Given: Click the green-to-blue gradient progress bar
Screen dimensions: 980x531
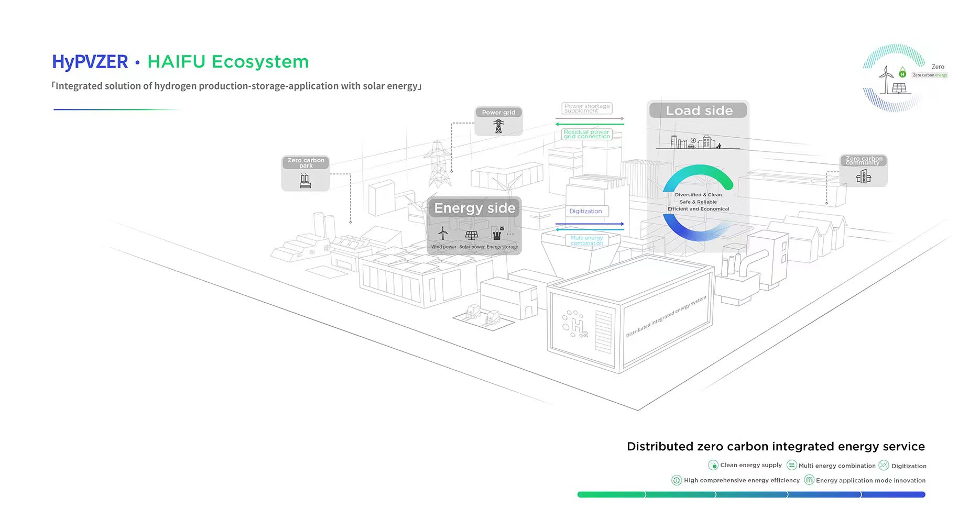Looking at the screenshot, I should coord(751,494).
